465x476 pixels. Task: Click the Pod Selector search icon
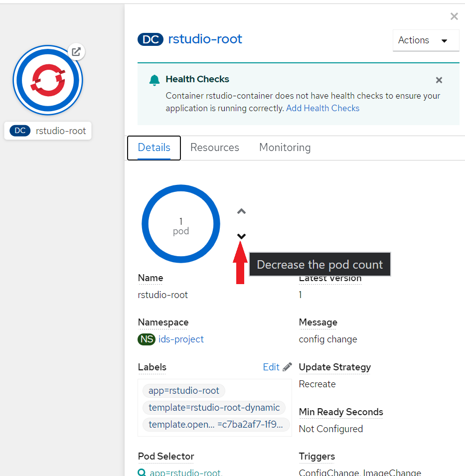coord(142,472)
